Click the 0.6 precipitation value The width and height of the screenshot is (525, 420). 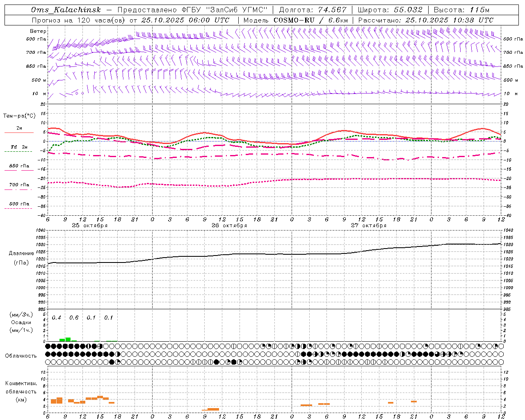[x=74, y=318]
